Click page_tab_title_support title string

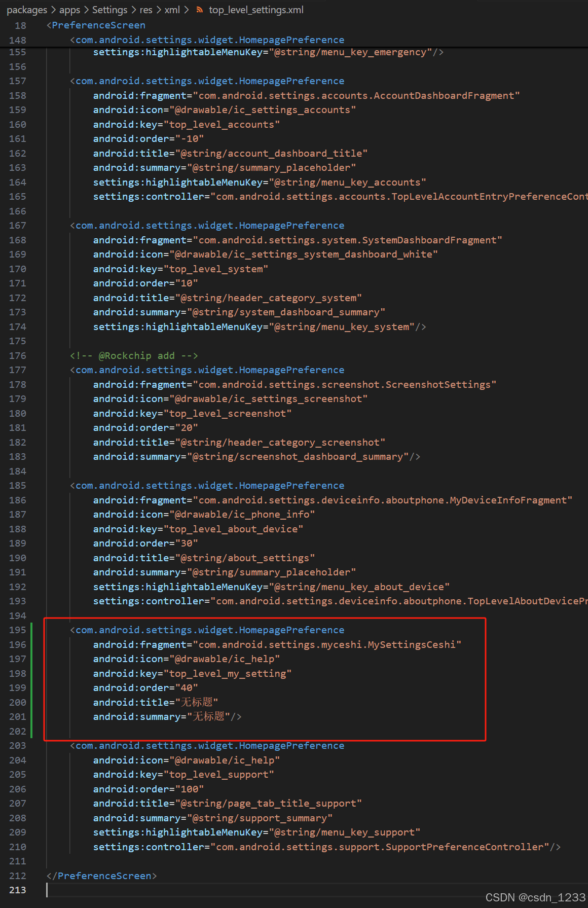[269, 804]
